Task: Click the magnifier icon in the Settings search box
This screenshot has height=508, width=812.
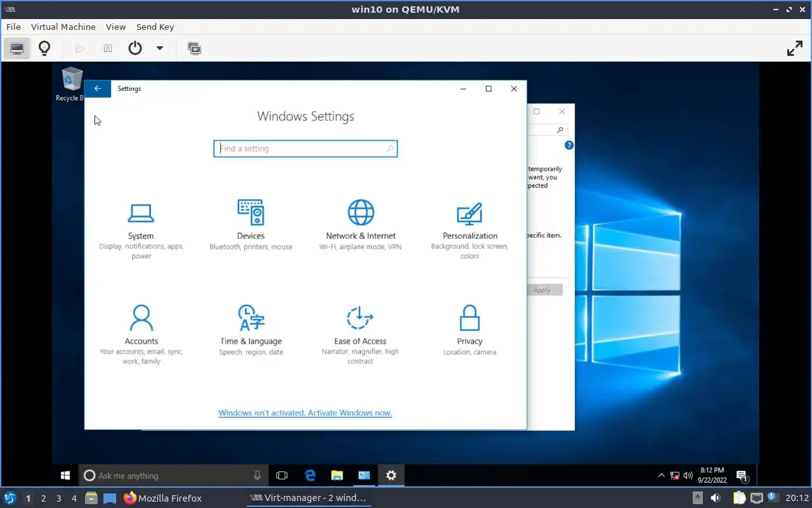Action: click(390, 149)
